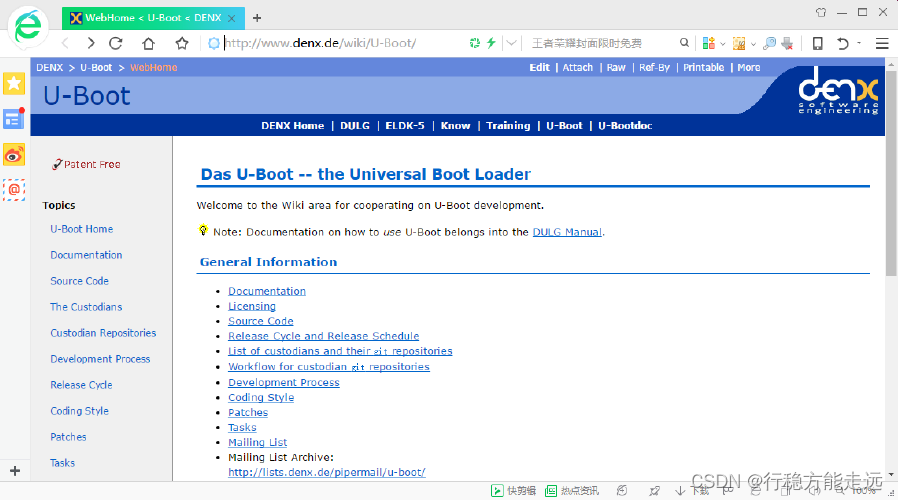Expand the extensions dropdown arrow
This screenshot has width=898, height=500.
(x=723, y=44)
